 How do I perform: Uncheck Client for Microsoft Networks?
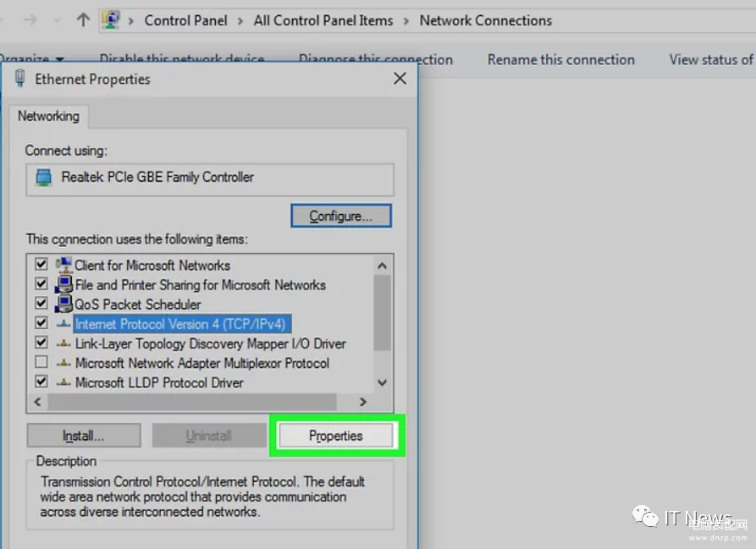point(41,265)
